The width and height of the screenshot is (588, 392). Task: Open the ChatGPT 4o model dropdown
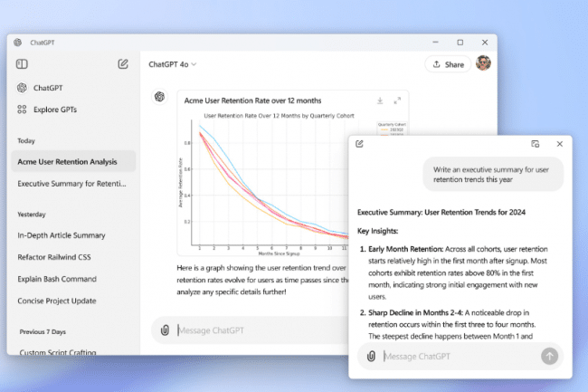click(x=173, y=64)
